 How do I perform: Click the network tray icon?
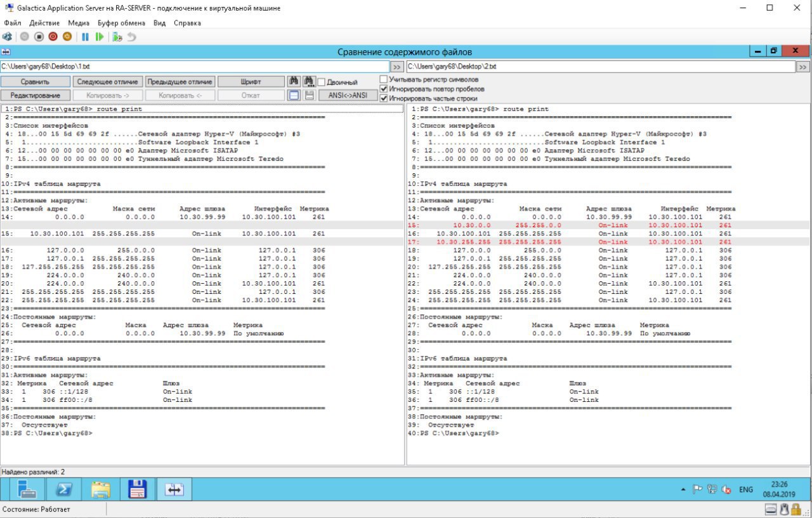pos(712,489)
